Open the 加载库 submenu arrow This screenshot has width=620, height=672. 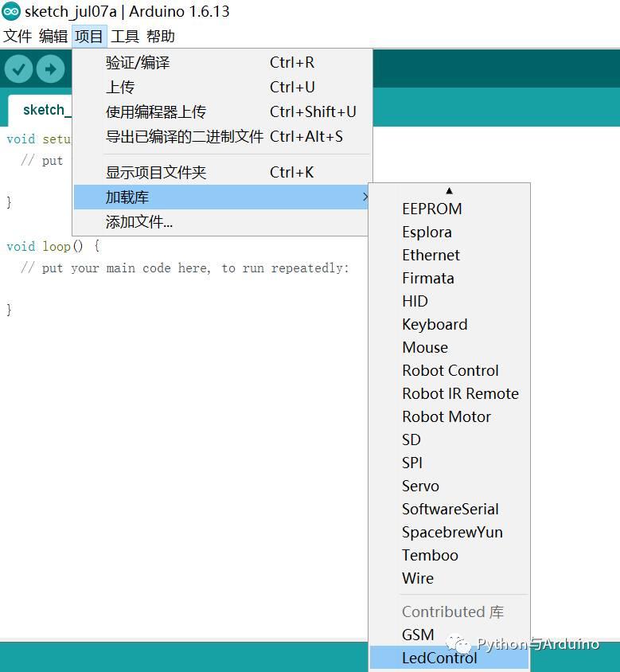click(x=365, y=197)
